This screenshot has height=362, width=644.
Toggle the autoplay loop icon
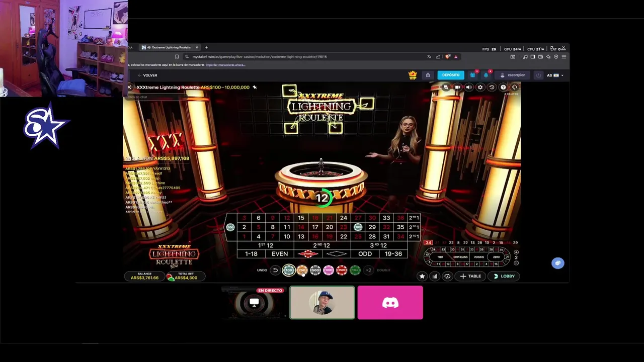click(x=447, y=276)
